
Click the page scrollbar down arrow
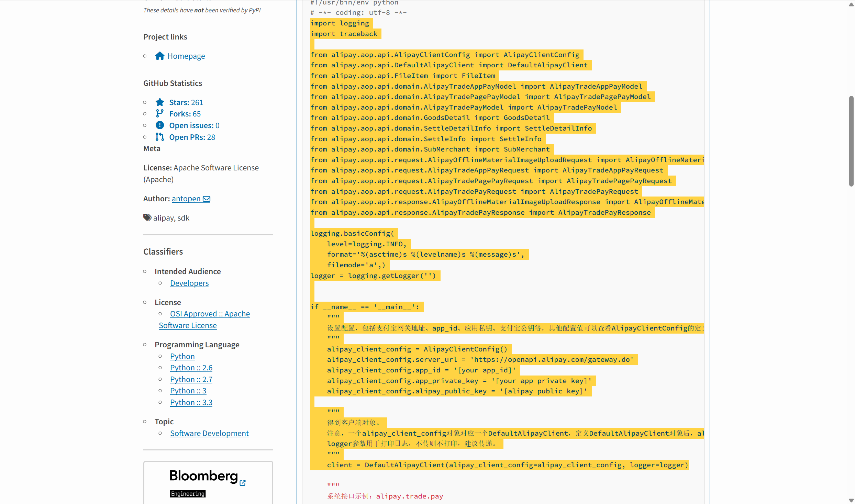tap(851, 500)
